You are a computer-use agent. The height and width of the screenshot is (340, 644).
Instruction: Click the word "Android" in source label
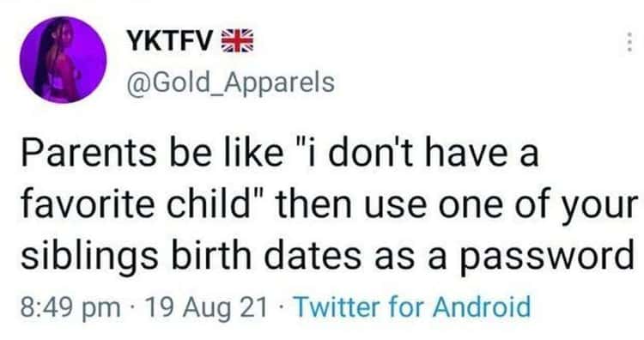482,307
